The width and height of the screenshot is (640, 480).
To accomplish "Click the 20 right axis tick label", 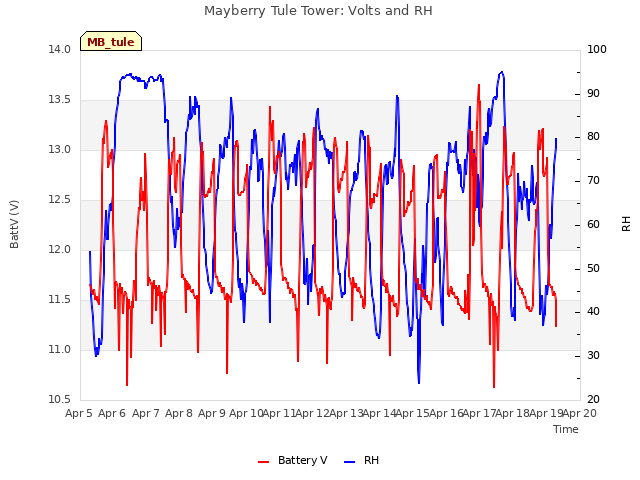I will coord(593,400).
